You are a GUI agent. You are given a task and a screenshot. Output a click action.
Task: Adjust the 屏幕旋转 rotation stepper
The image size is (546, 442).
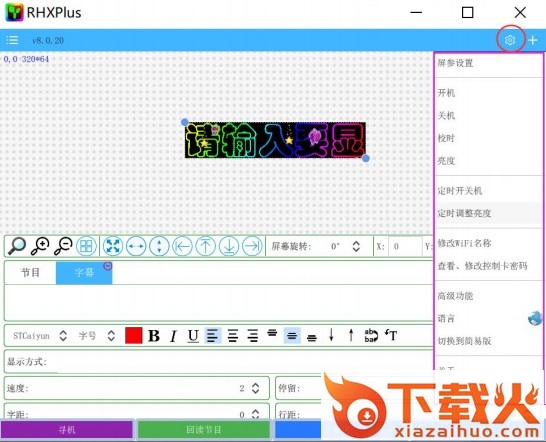click(356, 246)
